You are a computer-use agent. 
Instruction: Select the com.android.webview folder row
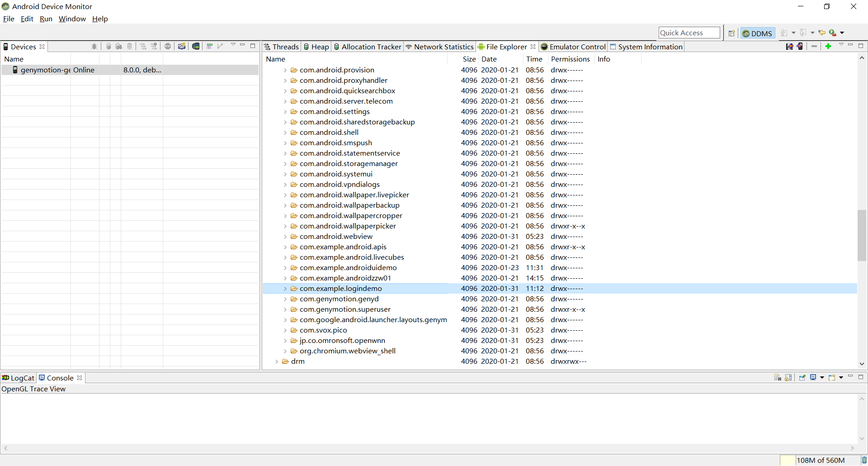click(560, 236)
